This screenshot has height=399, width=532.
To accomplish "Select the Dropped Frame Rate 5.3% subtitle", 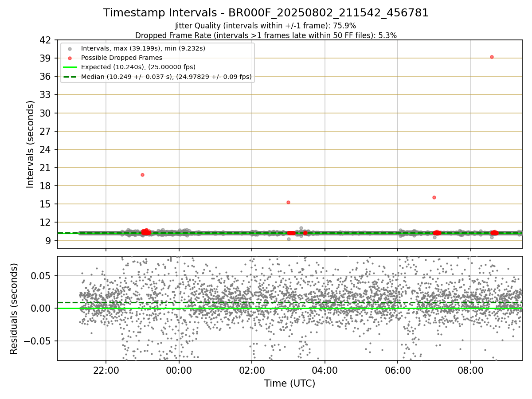I will tap(266, 35).
